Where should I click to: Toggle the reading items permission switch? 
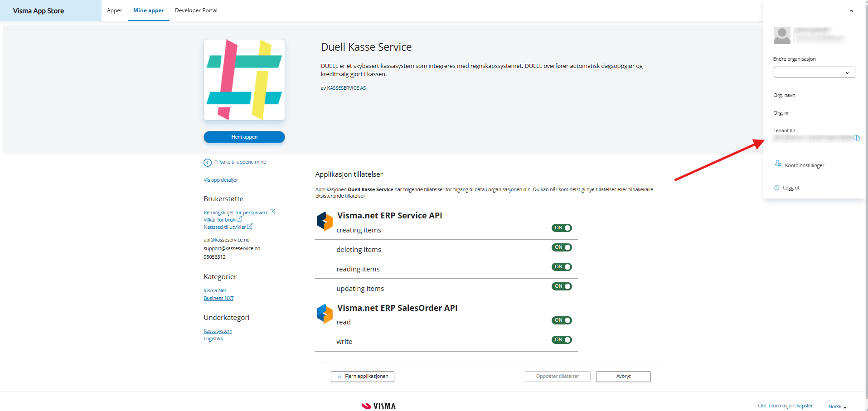(x=562, y=267)
